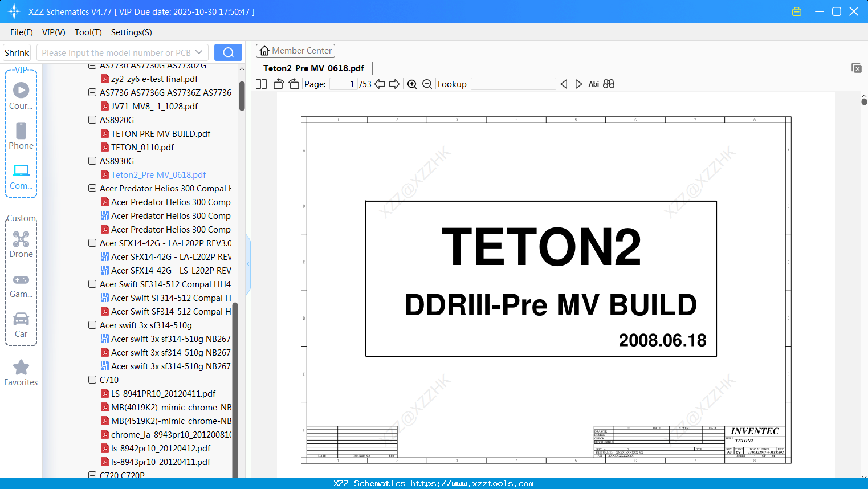Toggle the two-page side-by-side view icon
Screen dimensions: 868x489
pos(261,84)
